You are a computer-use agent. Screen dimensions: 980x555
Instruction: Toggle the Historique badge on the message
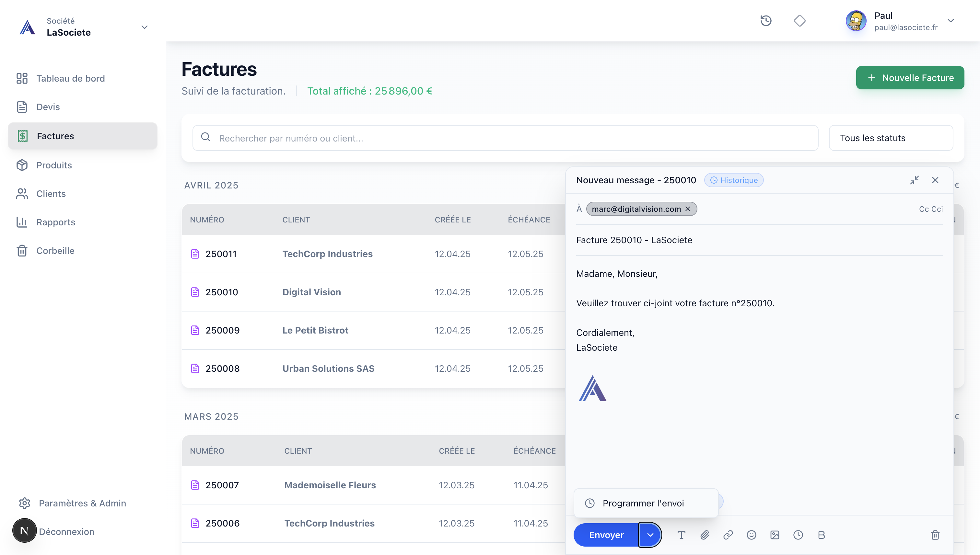point(733,180)
